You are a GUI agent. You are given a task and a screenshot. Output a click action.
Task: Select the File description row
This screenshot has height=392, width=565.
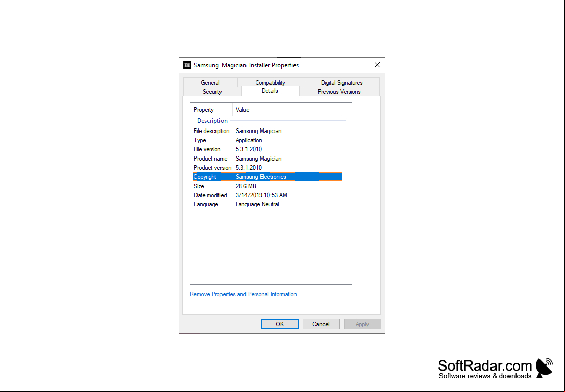tap(267, 131)
